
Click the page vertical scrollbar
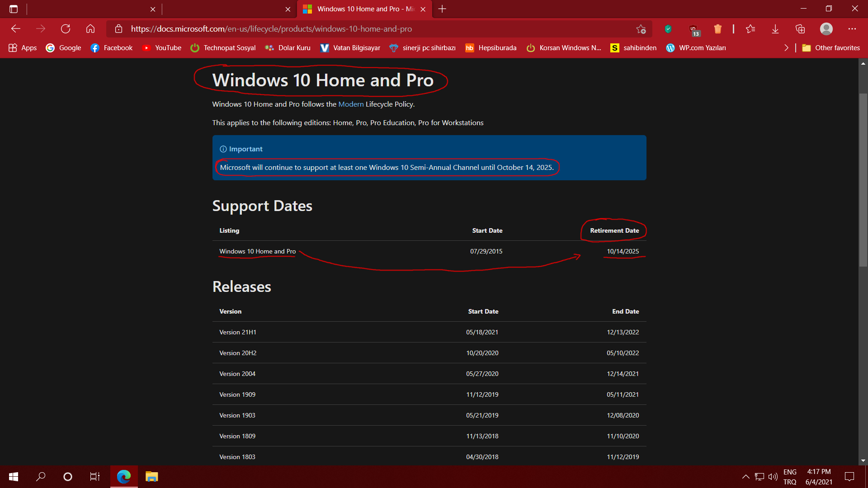863,181
